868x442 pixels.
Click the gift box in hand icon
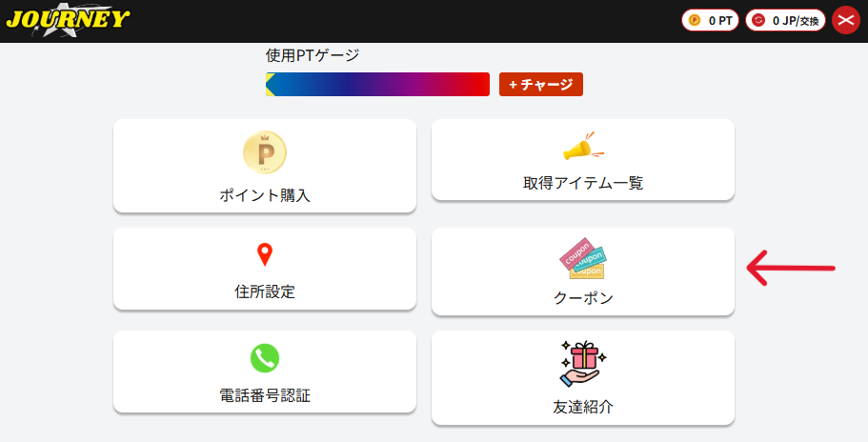(x=583, y=364)
